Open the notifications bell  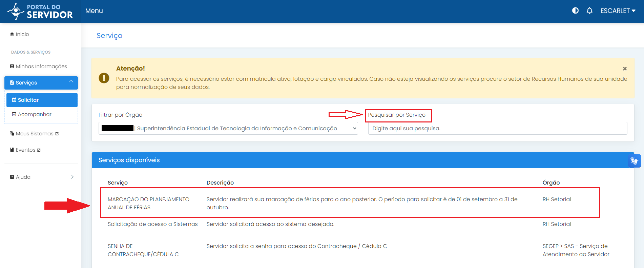tap(589, 11)
